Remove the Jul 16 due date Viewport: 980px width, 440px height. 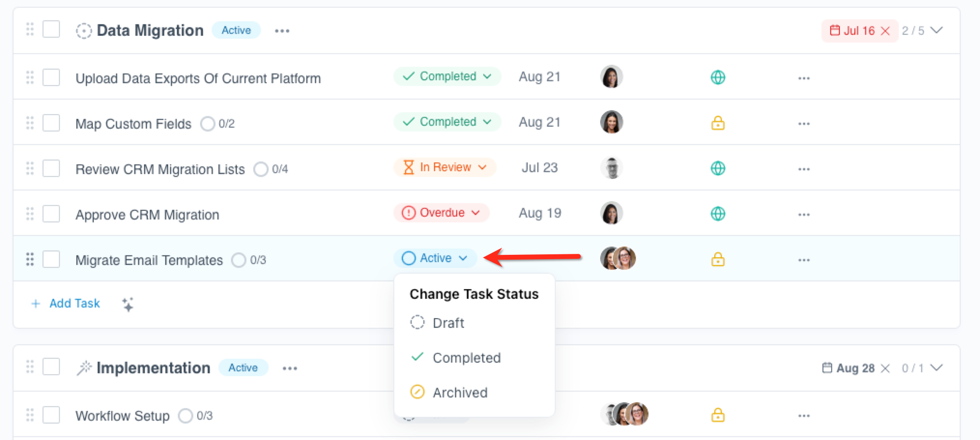[x=885, y=31]
